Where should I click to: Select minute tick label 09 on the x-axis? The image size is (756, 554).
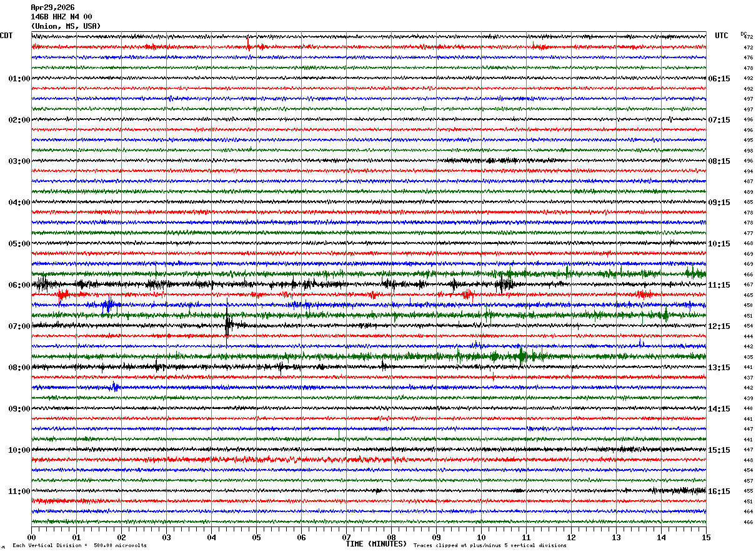tap(436, 537)
